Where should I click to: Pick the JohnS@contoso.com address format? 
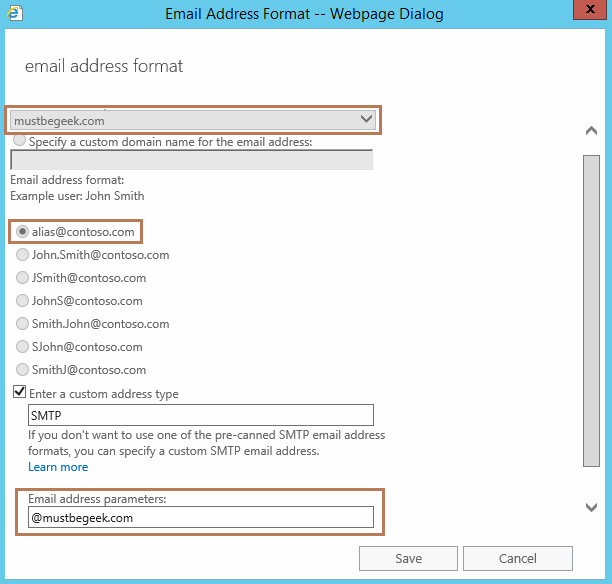pos(23,301)
